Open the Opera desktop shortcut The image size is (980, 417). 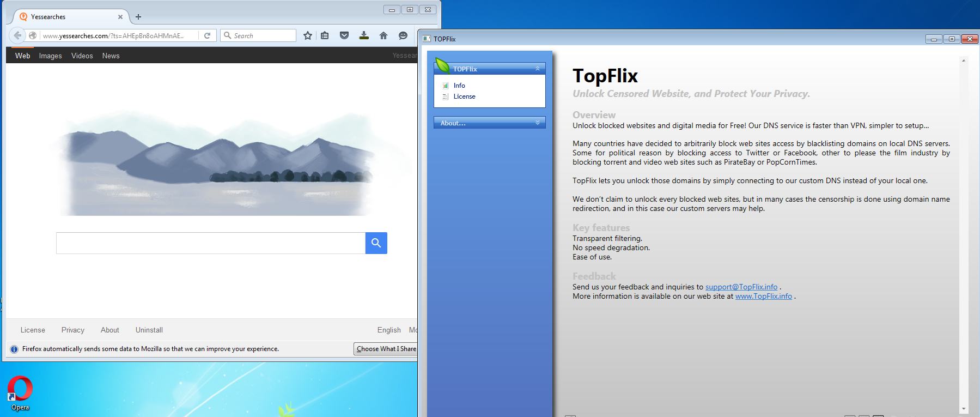[x=20, y=393]
